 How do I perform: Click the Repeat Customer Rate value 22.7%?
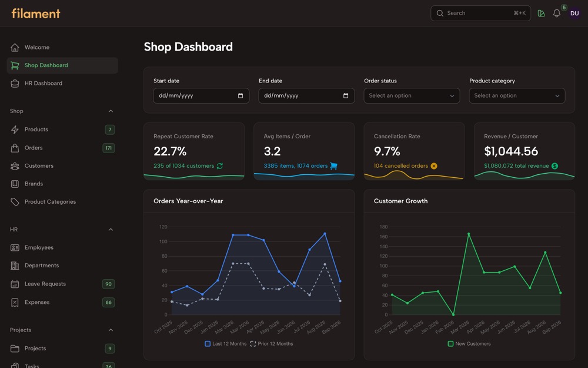170,151
